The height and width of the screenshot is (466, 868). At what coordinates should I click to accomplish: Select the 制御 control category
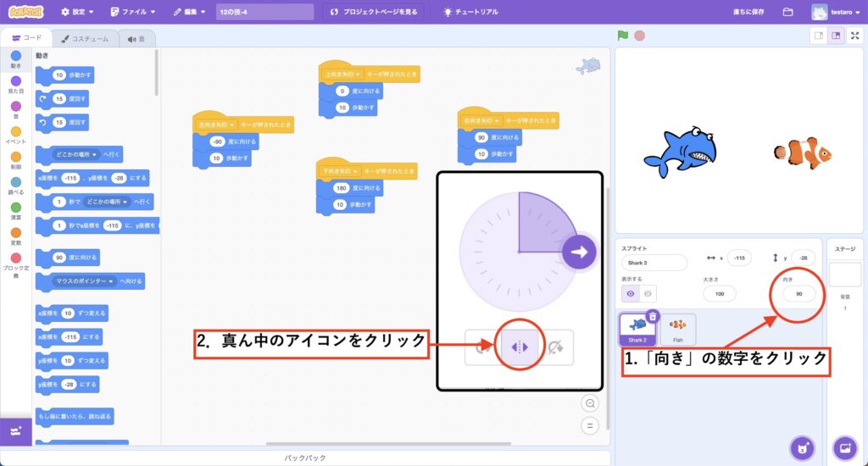coord(16,160)
